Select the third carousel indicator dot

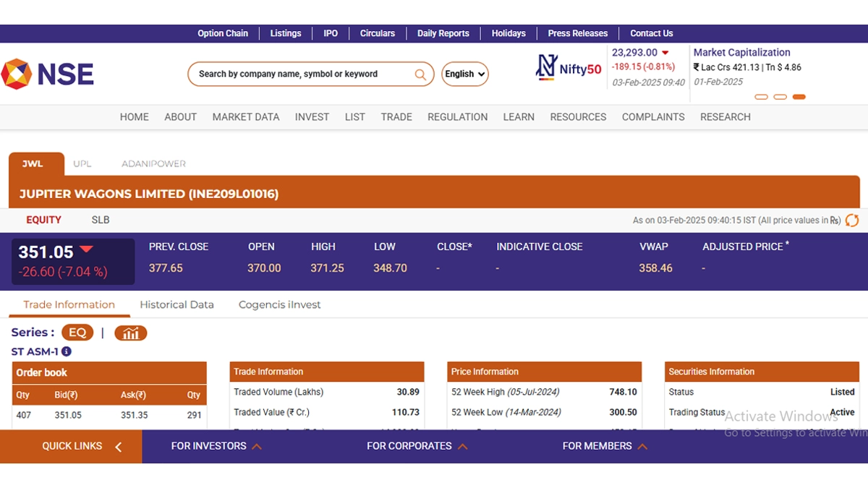tap(799, 97)
